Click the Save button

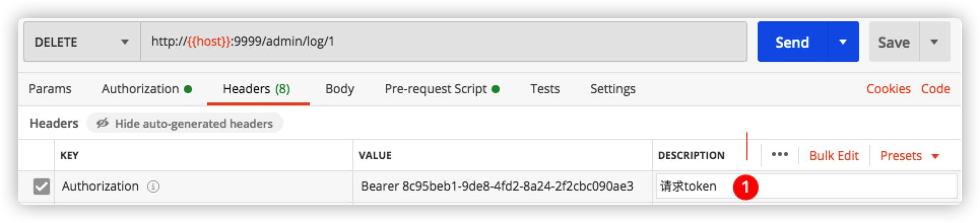[894, 42]
